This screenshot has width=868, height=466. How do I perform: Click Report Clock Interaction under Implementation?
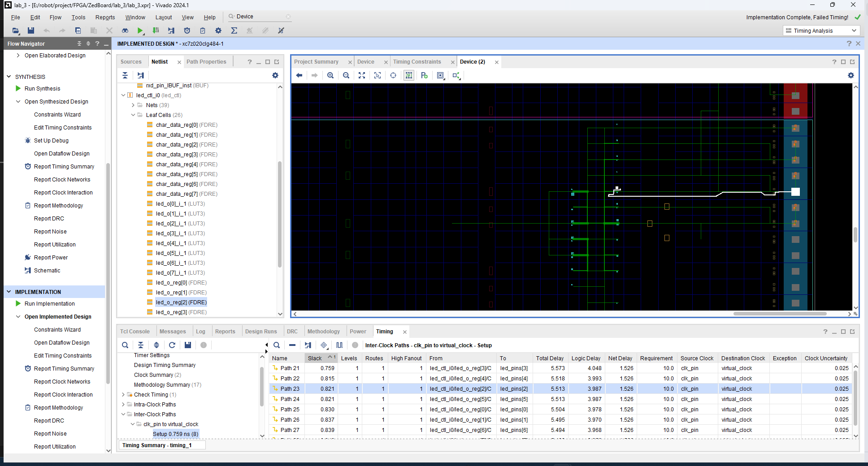(x=63, y=395)
